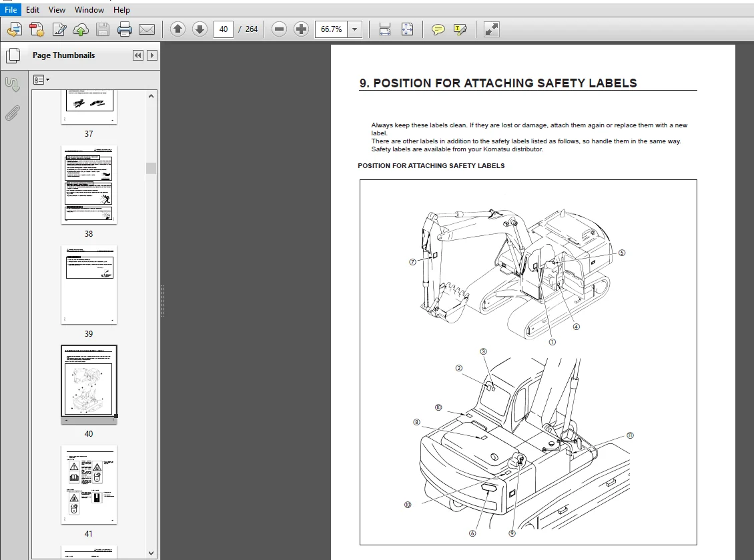Select the Highlight text tool
Viewport: 754px width, 560px height.
tap(460, 29)
